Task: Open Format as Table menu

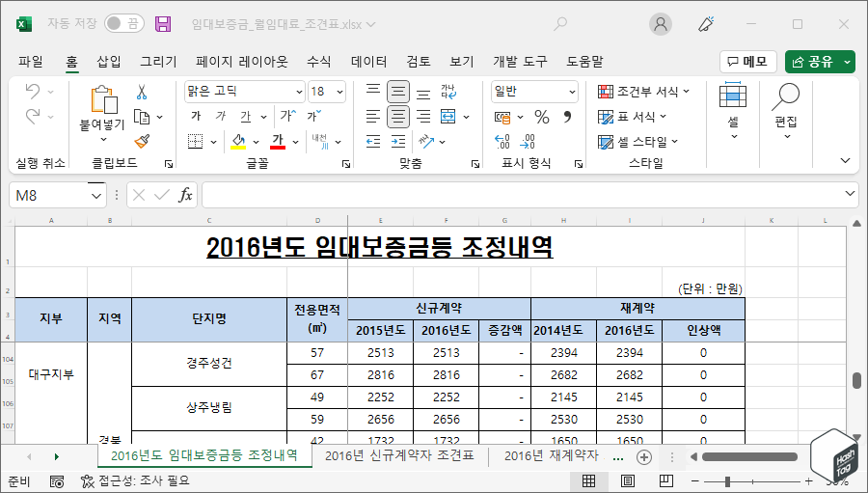Action: pyautogui.click(x=632, y=117)
